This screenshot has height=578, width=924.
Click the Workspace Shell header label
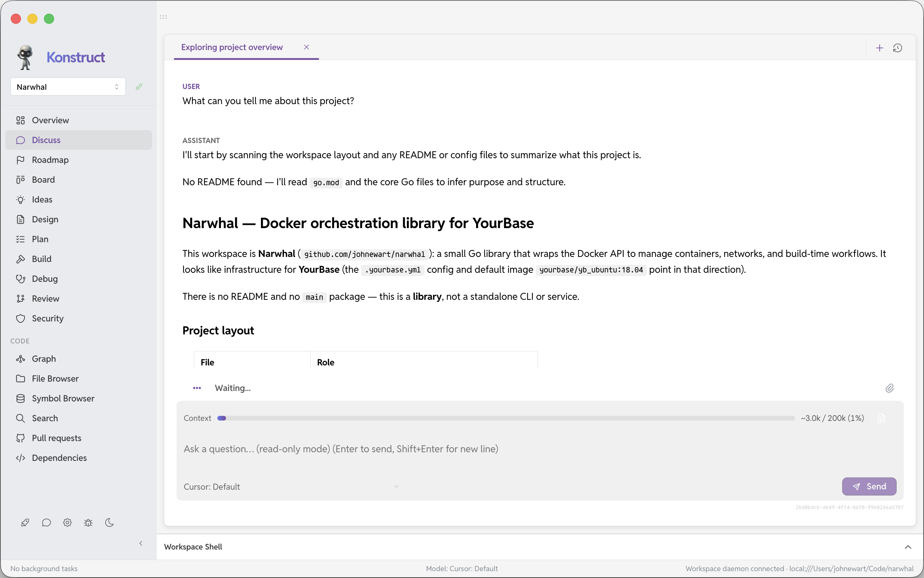pos(193,547)
